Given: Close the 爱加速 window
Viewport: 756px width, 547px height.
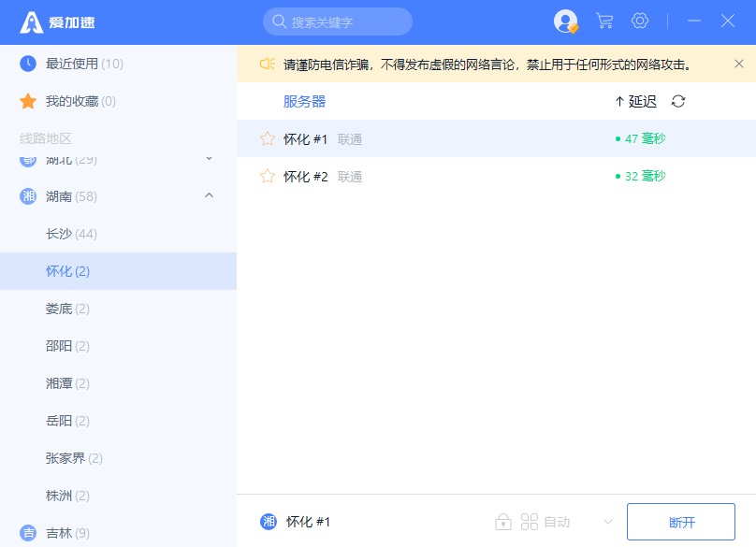Looking at the screenshot, I should pyautogui.click(x=728, y=21).
